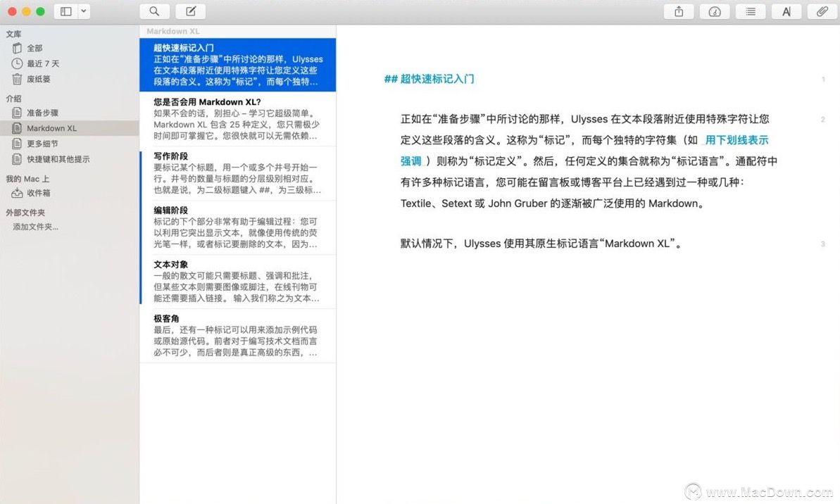This screenshot has width=840, height=504.
Task: Open the attachments paperclip icon
Action: click(822, 11)
